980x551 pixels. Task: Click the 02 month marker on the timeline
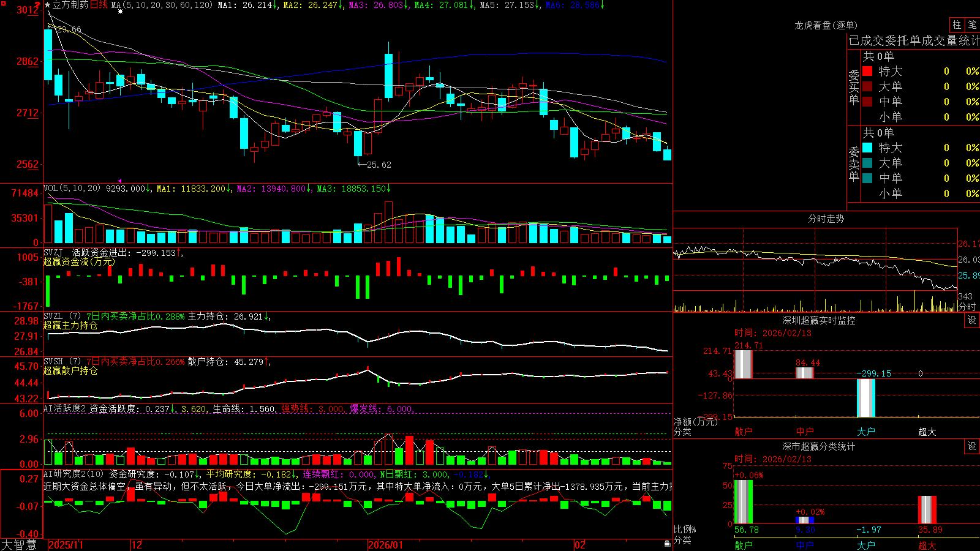click(x=580, y=545)
